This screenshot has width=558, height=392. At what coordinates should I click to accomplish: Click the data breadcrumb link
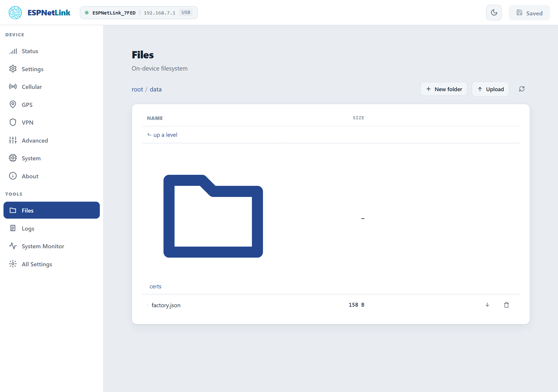click(155, 89)
